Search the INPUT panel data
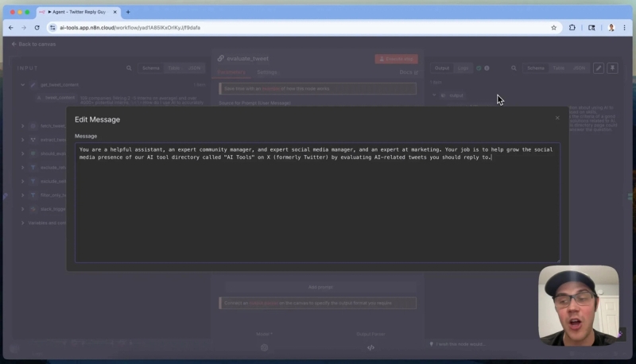 pyautogui.click(x=129, y=68)
